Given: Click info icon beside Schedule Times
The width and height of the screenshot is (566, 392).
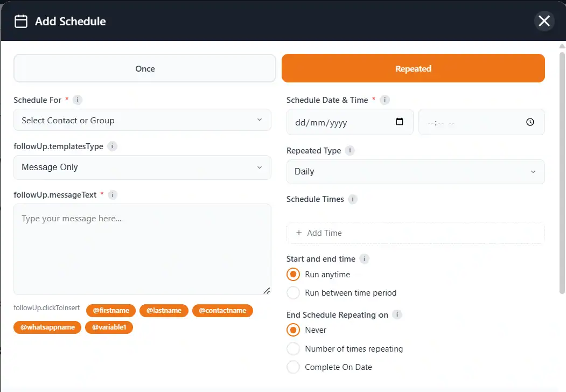Looking at the screenshot, I should pos(353,199).
